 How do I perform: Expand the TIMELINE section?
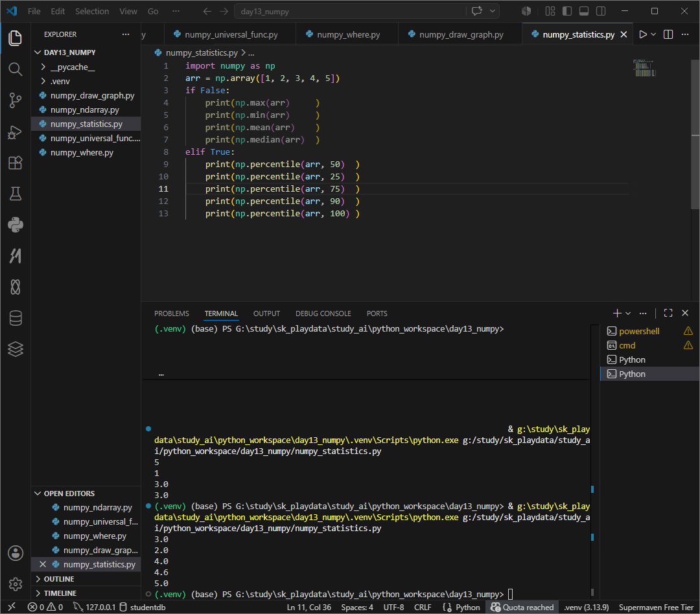86,593
